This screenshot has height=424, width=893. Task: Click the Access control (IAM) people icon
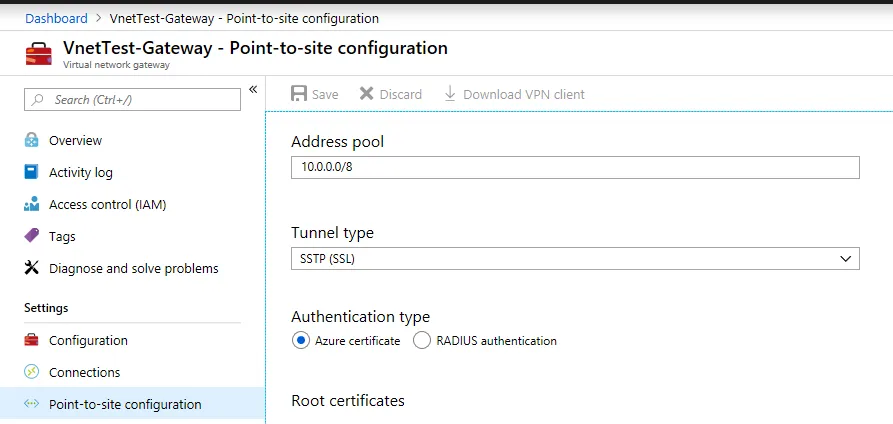click(x=31, y=204)
